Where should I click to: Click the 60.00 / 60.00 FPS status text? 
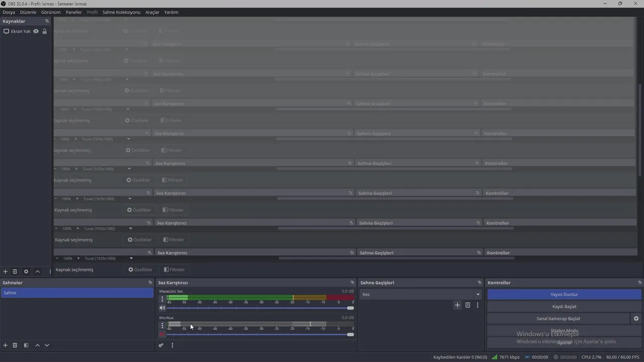(624, 357)
